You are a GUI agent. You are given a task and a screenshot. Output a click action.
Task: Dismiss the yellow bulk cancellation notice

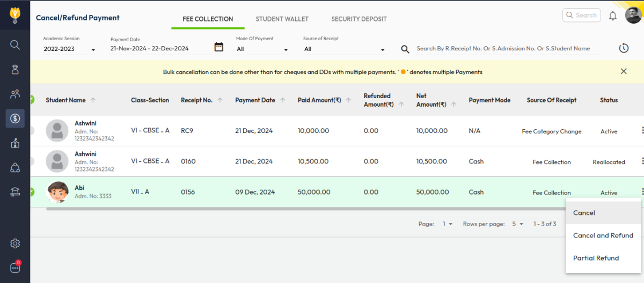[623, 71]
